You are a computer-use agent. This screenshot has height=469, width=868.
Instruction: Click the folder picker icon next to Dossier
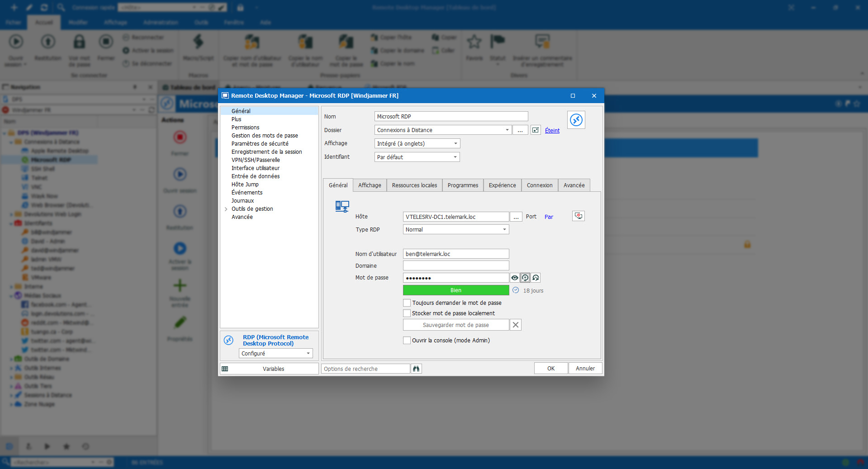[x=536, y=130]
